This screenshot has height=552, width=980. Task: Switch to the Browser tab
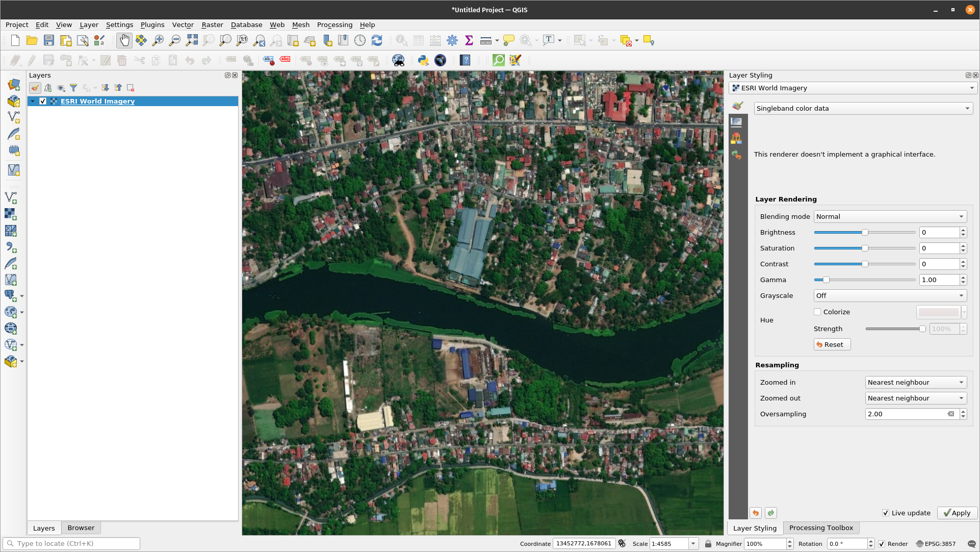(x=81, y=527)
